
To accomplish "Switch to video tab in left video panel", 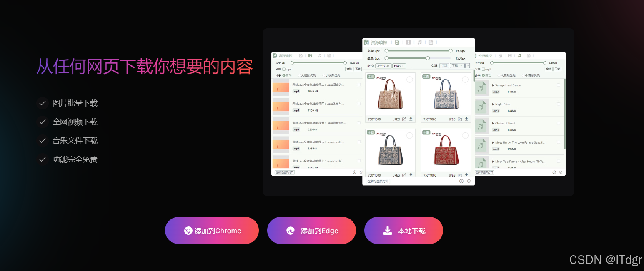I will (310, 55).
